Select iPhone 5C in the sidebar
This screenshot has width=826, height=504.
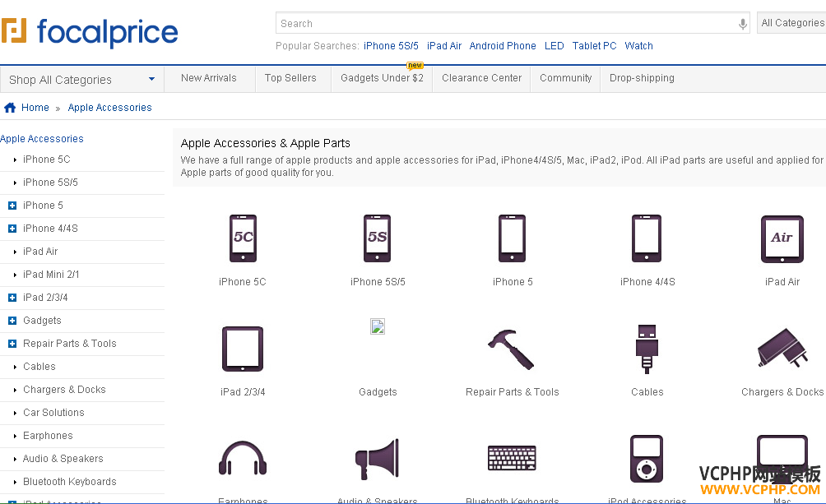(x=46, y=159)
